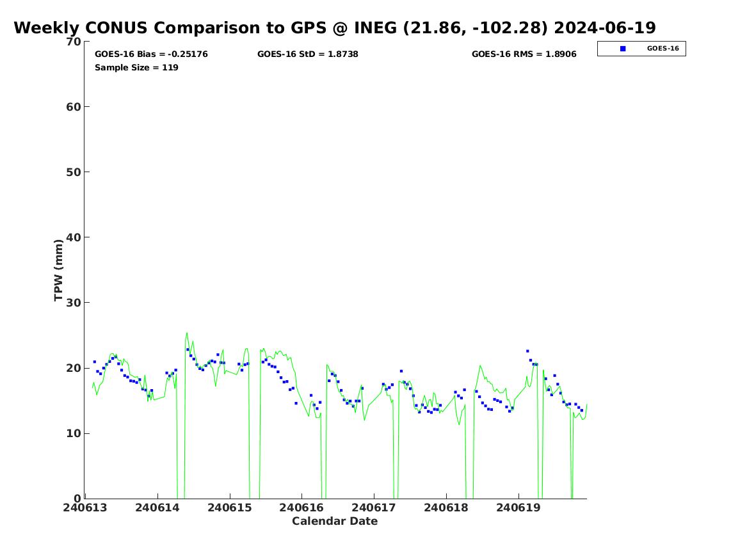Click the TPW (mm) y-axis label
Viewport: 747px width, 560px height.
[x=58, y=270]
